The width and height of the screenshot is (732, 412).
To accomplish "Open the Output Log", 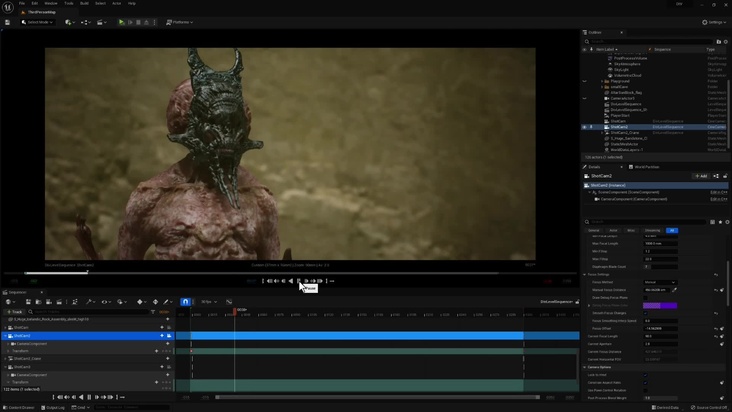I will click(x=53, y=407).
